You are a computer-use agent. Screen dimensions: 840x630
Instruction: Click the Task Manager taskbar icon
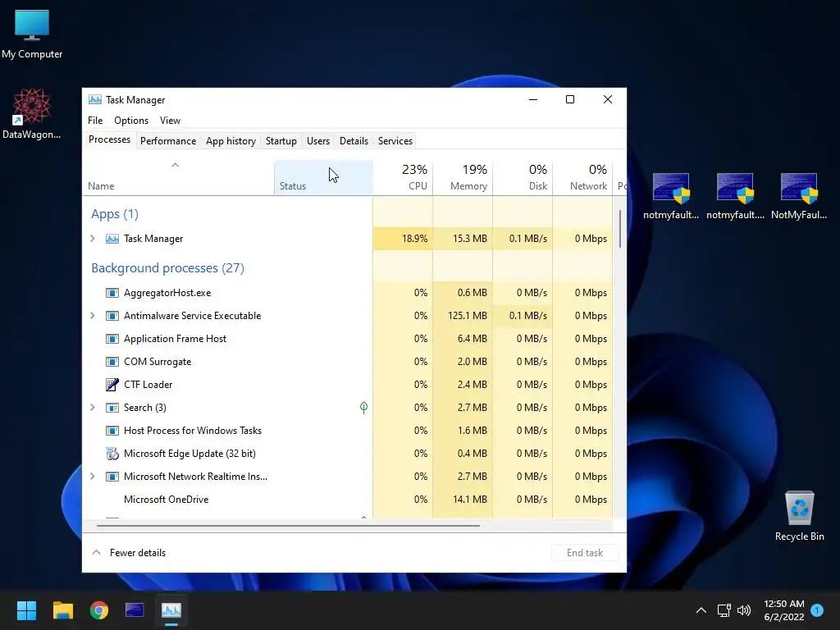(171, 610)
